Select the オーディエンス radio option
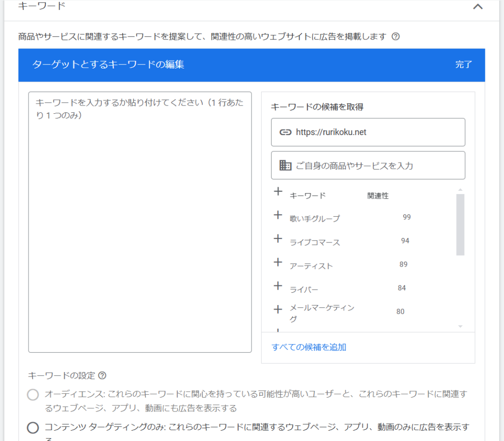Image resolution: width=504 pixels, height=441 pixels. click(33, 395)
